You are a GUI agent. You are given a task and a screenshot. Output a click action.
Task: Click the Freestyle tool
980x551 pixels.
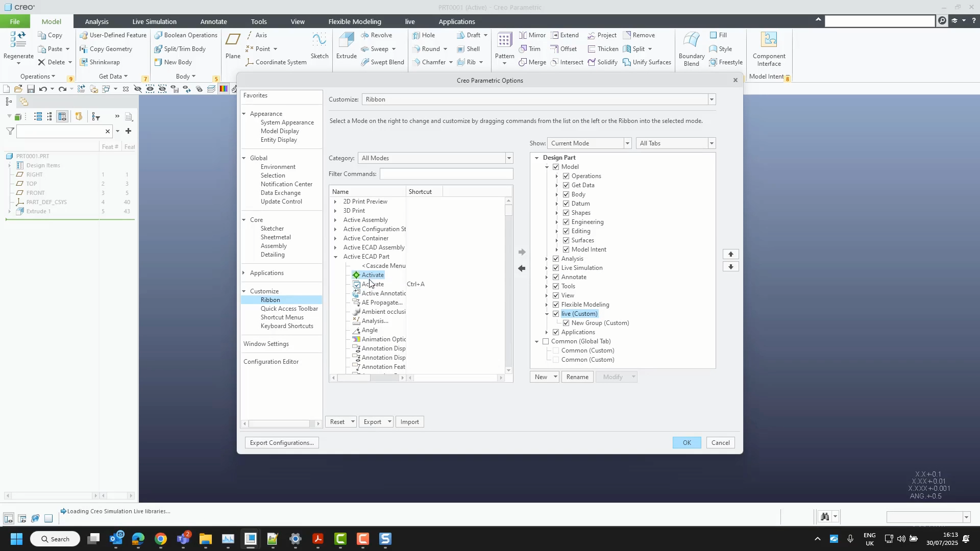(726, 62)
